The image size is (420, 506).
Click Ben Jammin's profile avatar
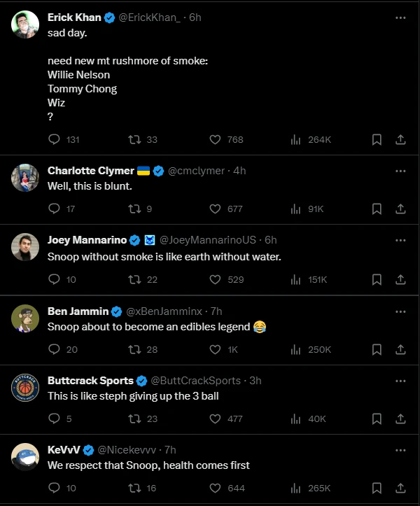click(x=25, y=318)
